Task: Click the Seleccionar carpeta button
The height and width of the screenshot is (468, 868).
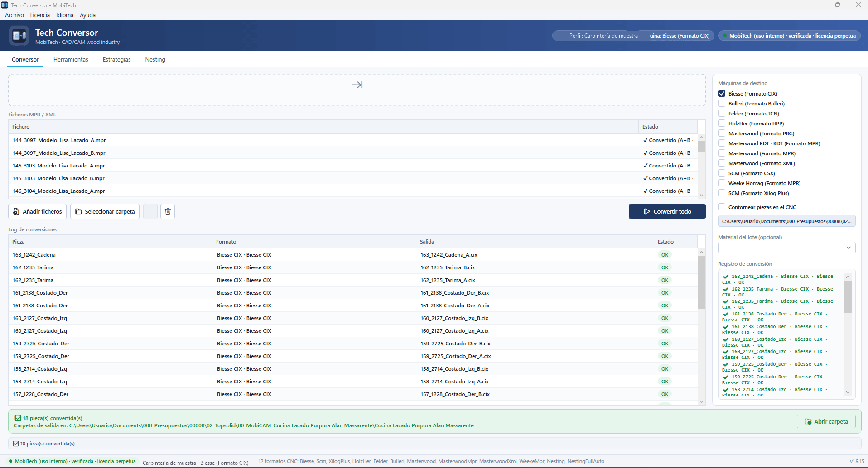Action: 105,211
